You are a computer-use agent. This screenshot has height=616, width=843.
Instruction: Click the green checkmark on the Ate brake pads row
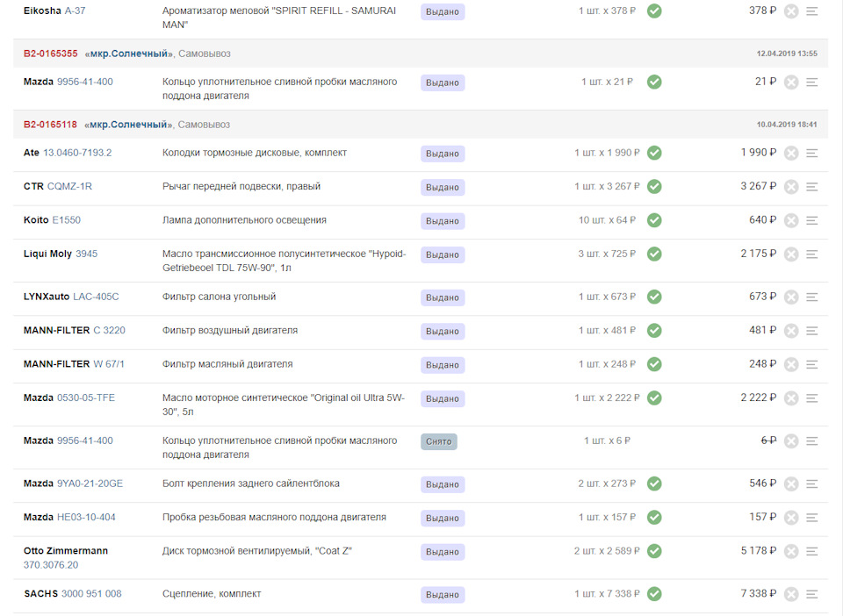point(654,153)
